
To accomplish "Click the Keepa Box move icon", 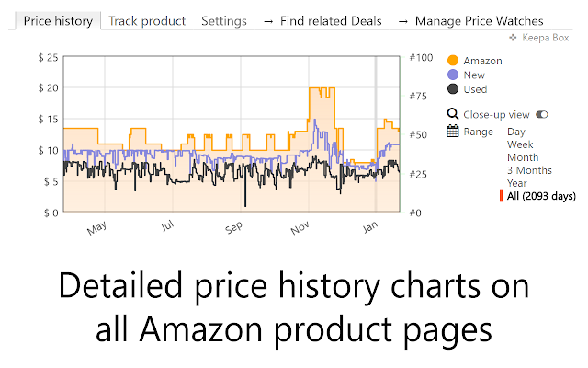I will (513, 38).
